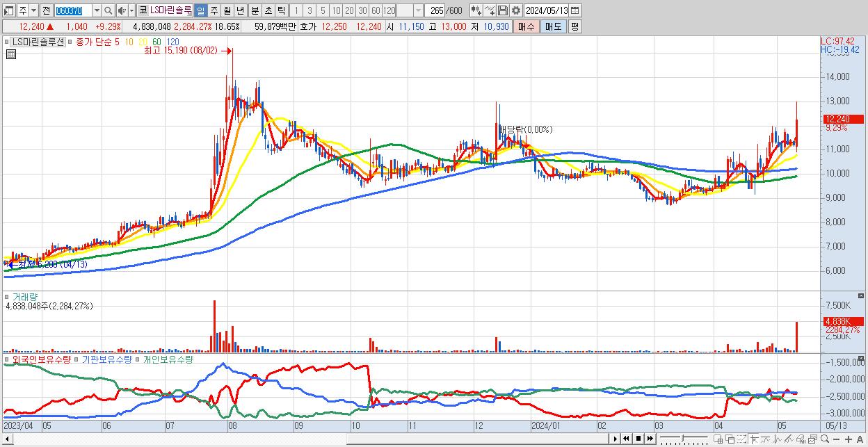Click the add candlestick indicator icon
Viewport: 868px width, 447px height.
(x=476, y=11)
